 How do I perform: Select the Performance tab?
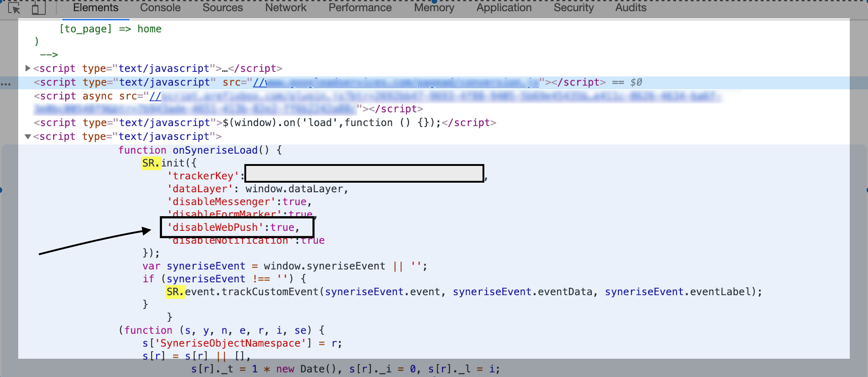point(360,8)
